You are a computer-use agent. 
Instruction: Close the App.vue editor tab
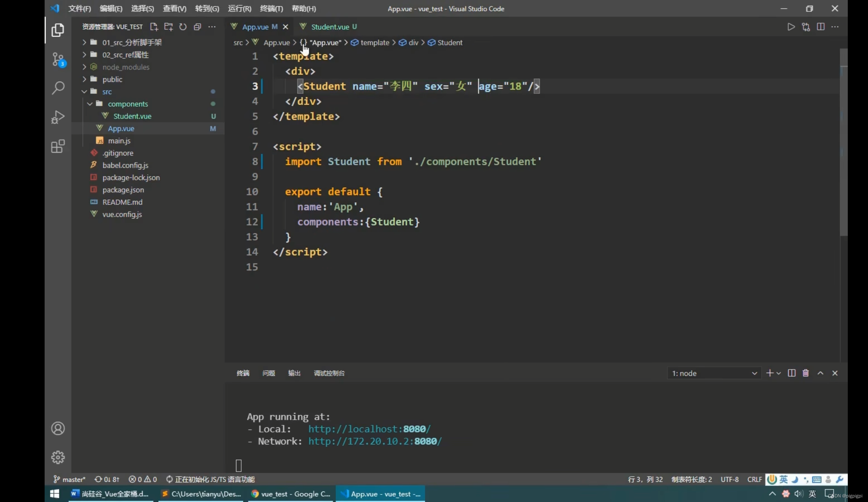coord(285,27)
